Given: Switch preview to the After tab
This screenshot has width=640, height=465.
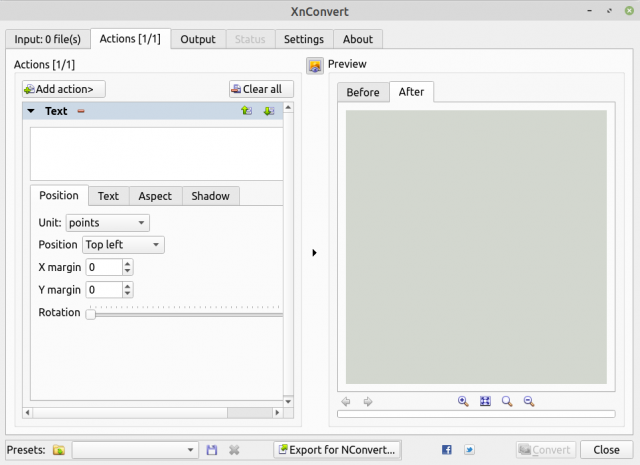Looking at the screenshot, I should pyautogui.click(x=411, y=92).
